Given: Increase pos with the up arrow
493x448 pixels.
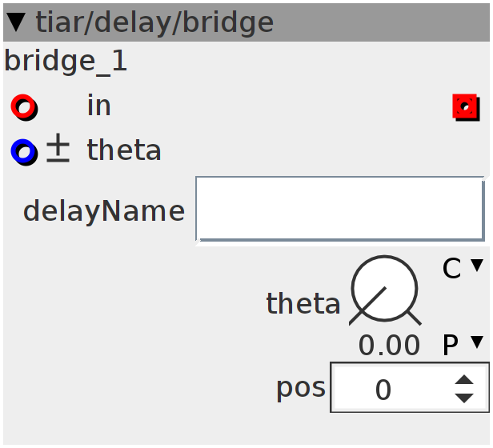Looking at the screenshot, I should 464,380.
